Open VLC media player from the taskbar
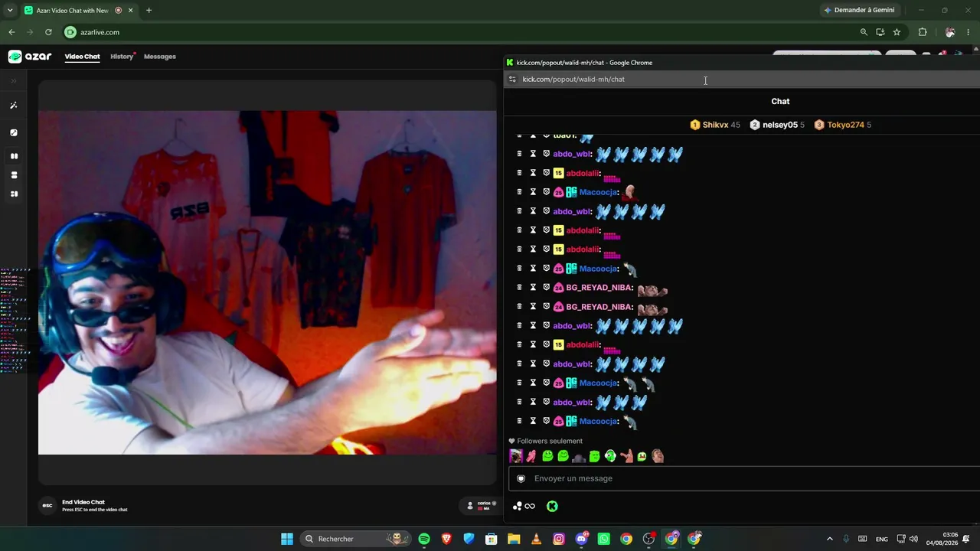Screen dimensions: 980x551 536,539
